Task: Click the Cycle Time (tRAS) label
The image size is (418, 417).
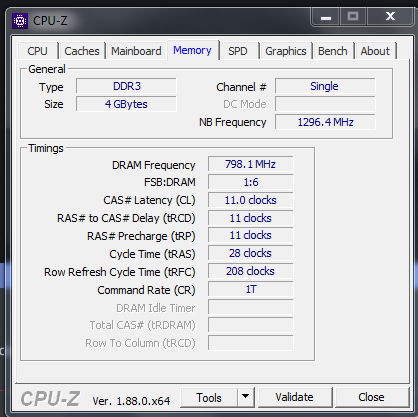Action: click(152, 254)
